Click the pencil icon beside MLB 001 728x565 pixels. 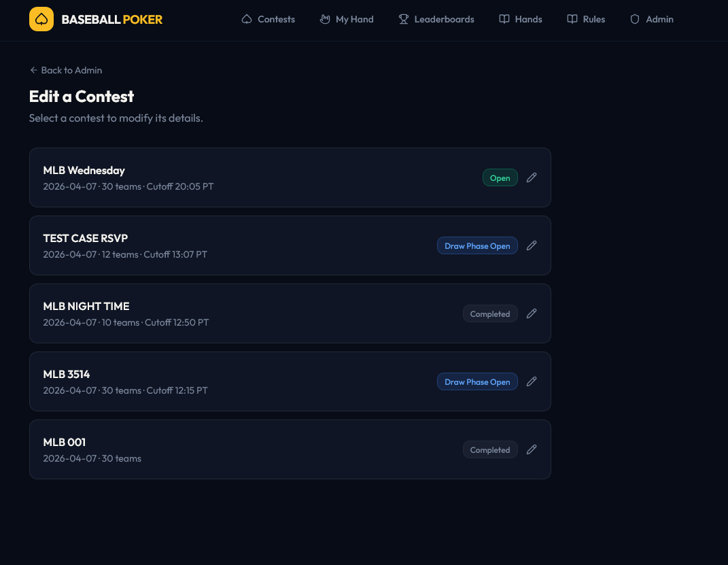tap(532, 449)
